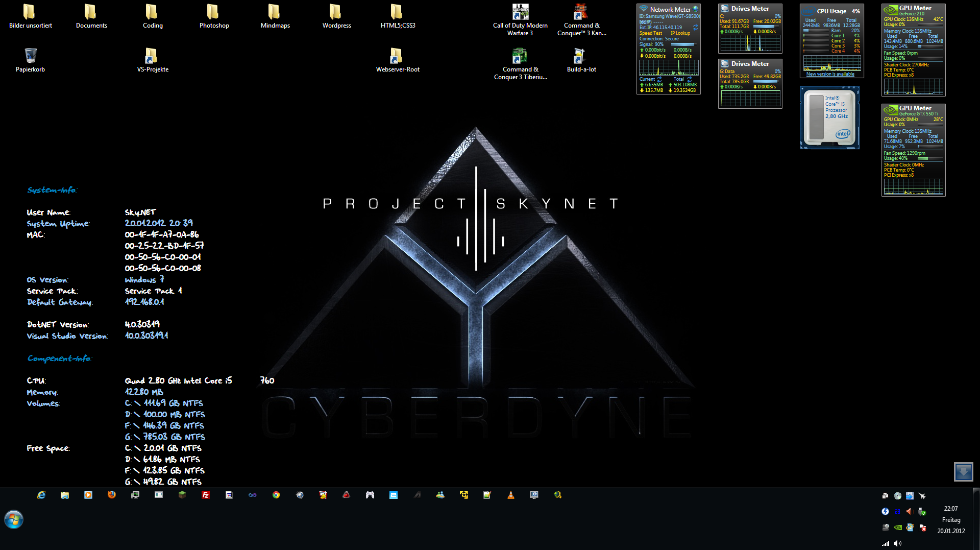Refresh the external IP in Network Meter
The width and height of the screenshot is (980, 550).
(695, 28)
